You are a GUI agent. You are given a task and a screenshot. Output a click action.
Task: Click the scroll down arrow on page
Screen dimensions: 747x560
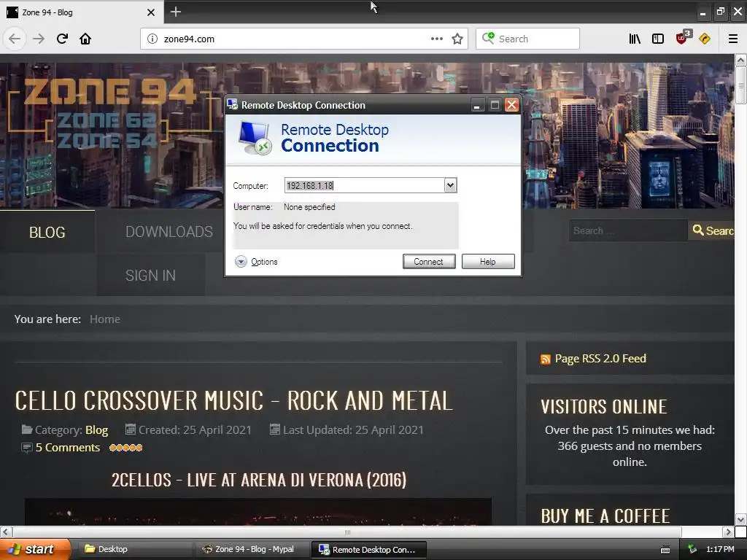[741, 519]
